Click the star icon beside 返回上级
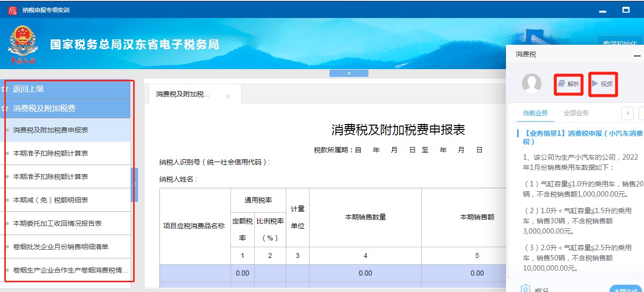This screenshot has height=292, width=644. [5, 89]
